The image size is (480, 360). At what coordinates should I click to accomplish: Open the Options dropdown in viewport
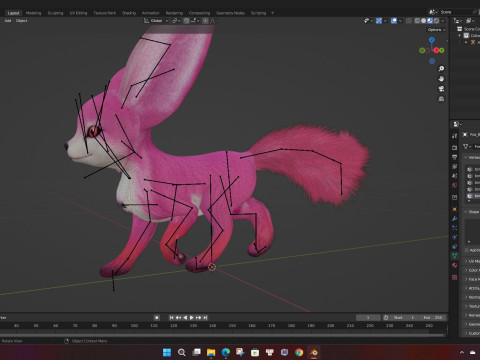tap(437, 30)
